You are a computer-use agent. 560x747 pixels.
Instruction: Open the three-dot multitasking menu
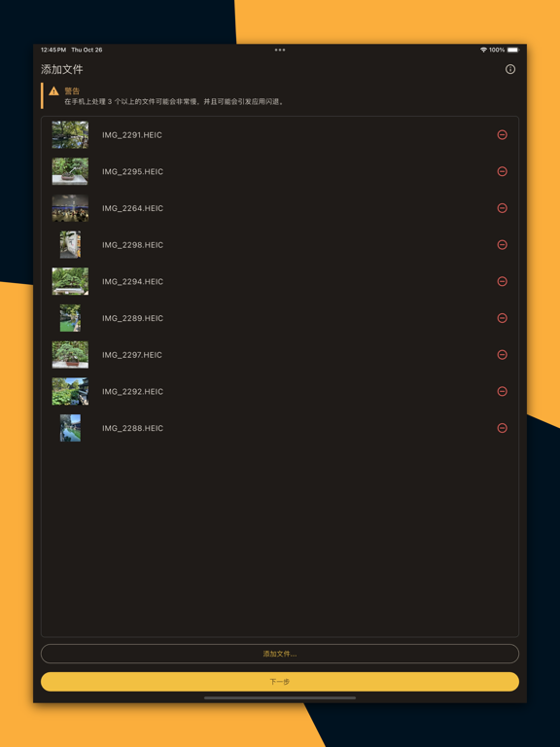pos(280,50)
